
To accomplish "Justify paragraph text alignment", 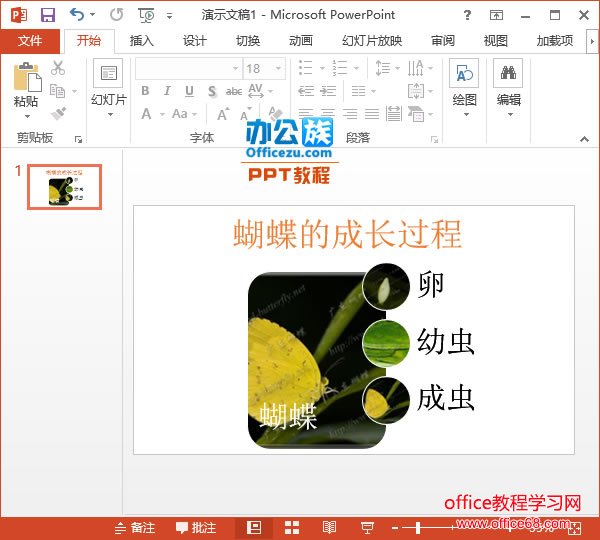I will tap(372, 114).
